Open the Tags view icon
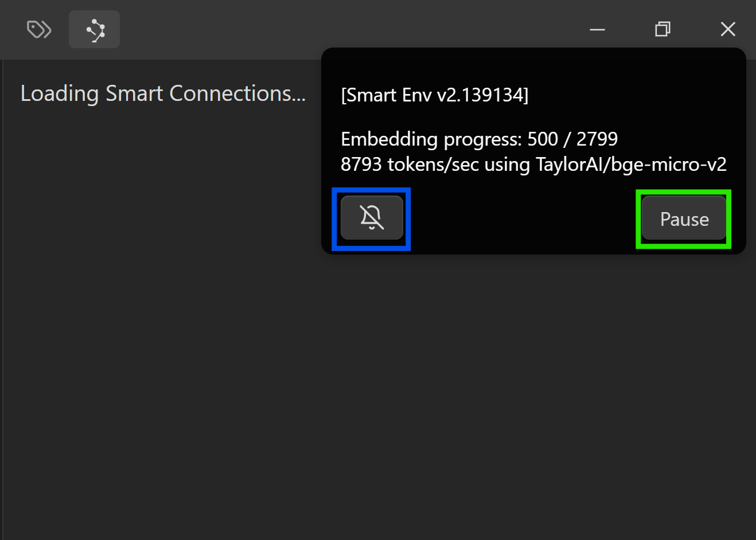756x540 pixels. (x=39, y=29)
